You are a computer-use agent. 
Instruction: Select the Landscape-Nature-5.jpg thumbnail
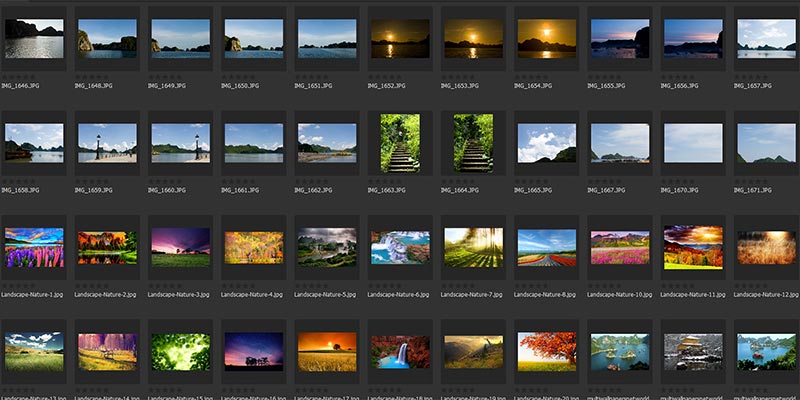coord(327,247)
